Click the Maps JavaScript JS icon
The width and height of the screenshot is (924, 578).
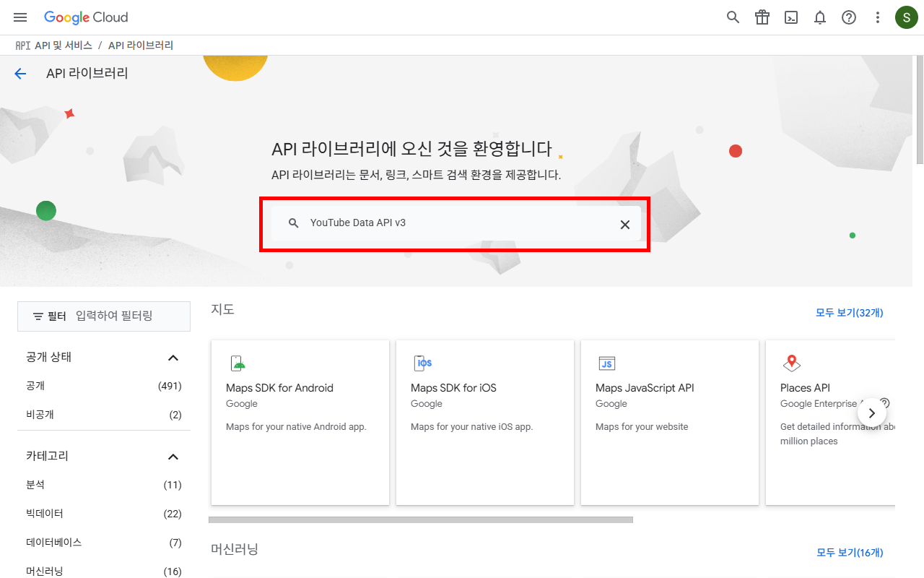tap(607, 363)
